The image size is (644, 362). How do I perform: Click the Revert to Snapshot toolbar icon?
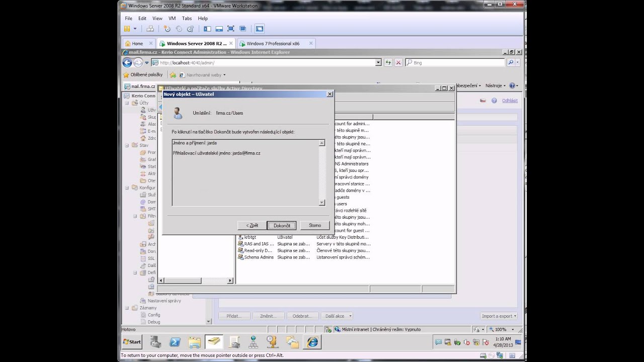point(179,29)
